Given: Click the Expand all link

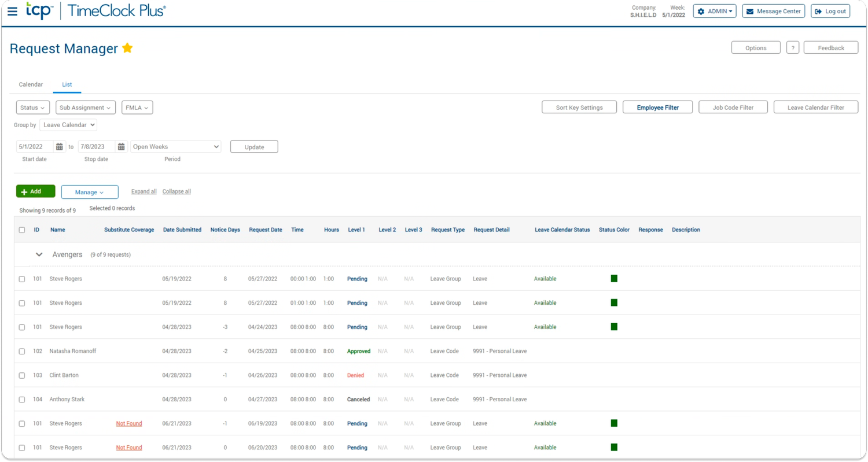Looking at the screenshot, I should point(144,191).
